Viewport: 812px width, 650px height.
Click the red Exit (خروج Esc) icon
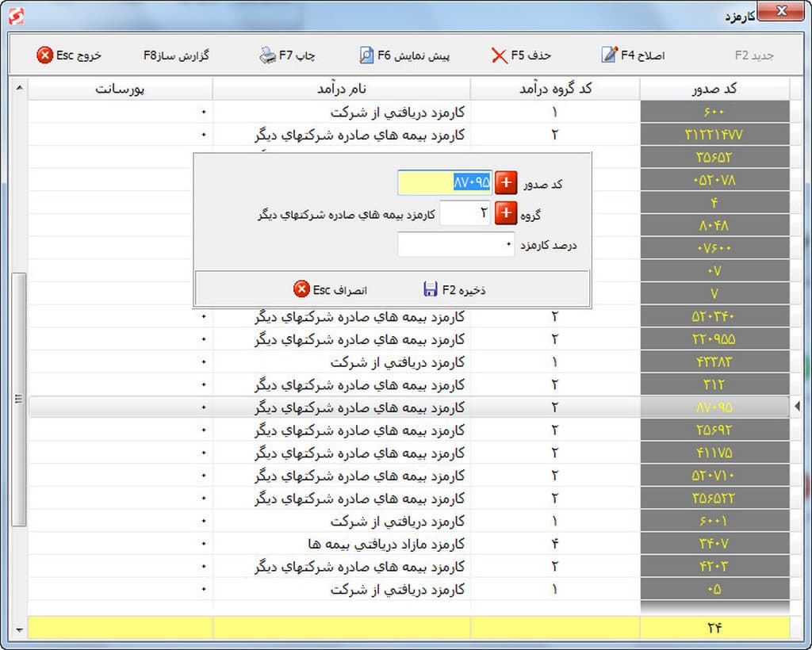tap(45, 55)
